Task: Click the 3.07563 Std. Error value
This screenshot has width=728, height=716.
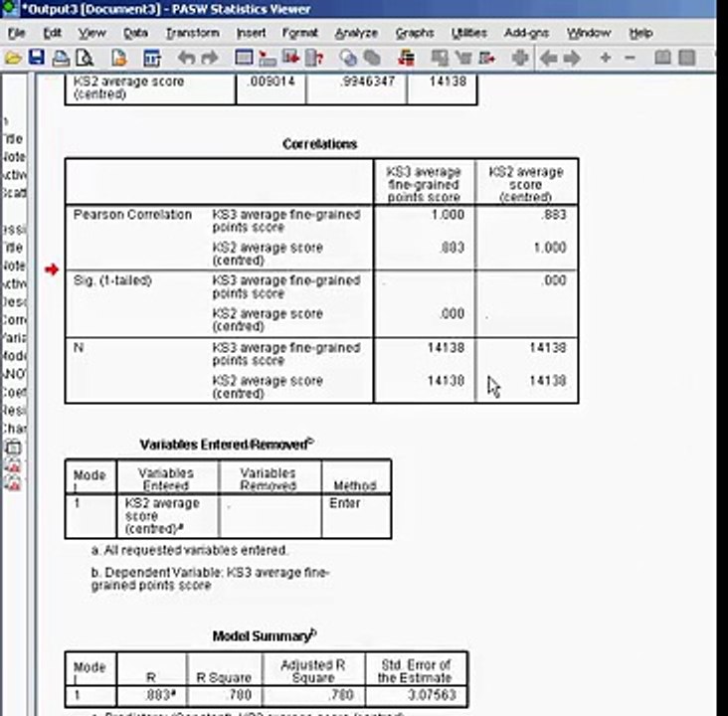Action: [x=432, y=695]
